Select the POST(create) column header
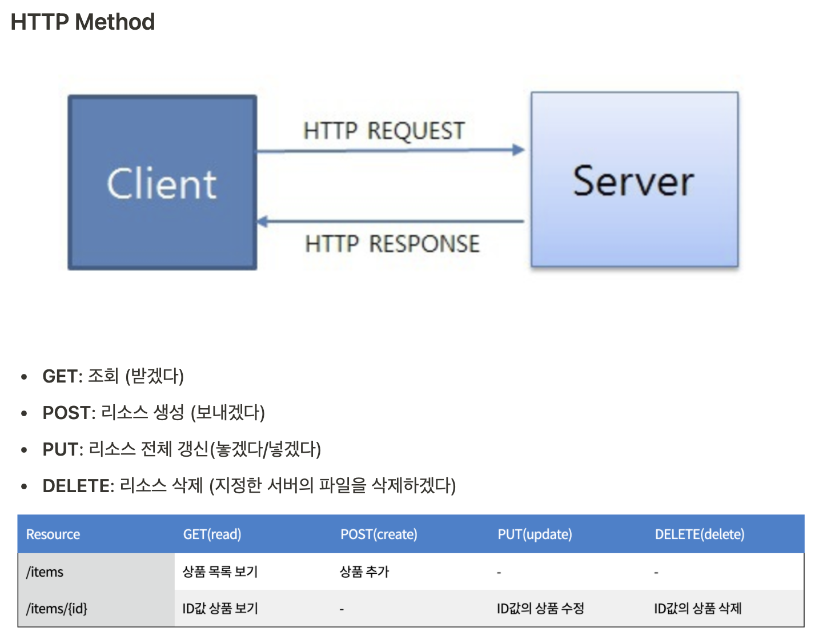 (x=379, y=534)
